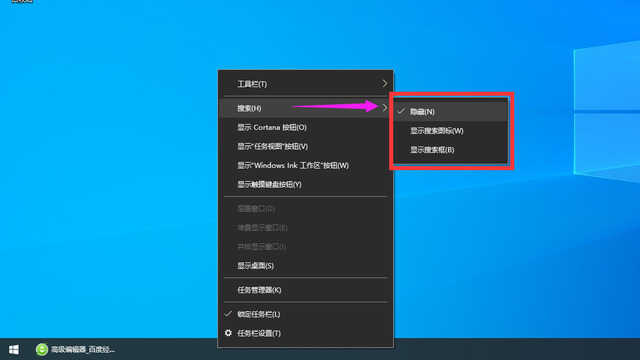Image resolution: width=640 pixels, height=360 pixels.
Task: Choose 显示桌面(S) from the menu
Action: 305,266
